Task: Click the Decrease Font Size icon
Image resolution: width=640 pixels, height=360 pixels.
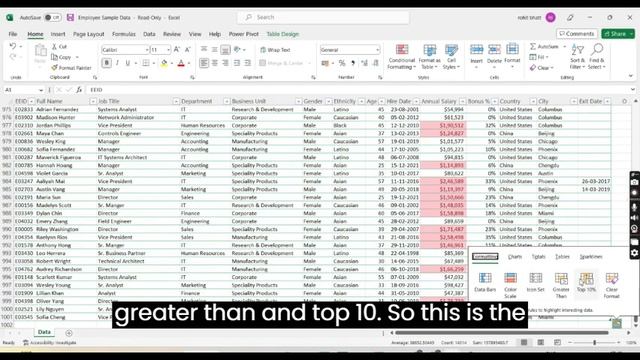Action: pos(187,49)
